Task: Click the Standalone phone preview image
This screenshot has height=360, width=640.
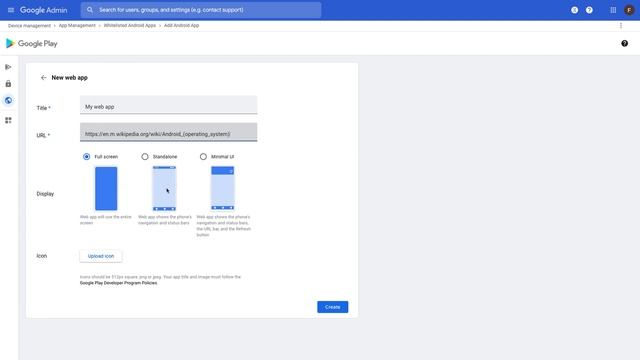Action: tap(164, 189)
